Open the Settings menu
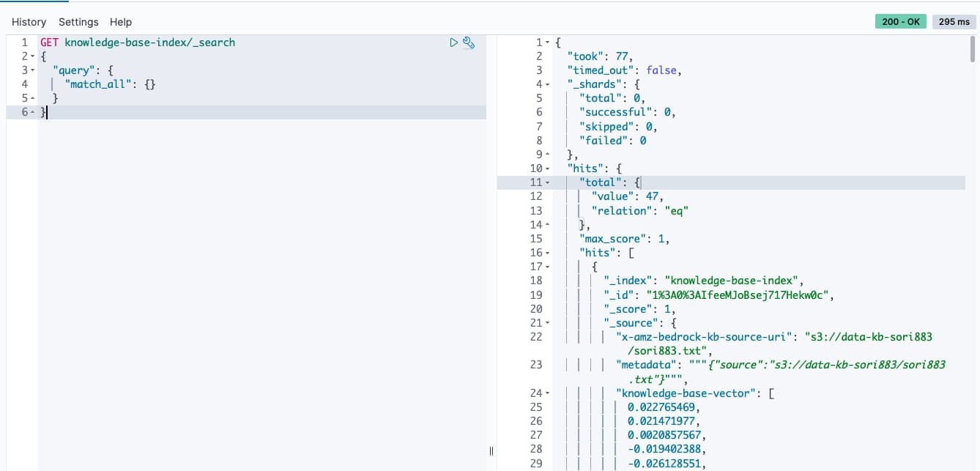980x471 pixels. click(x=78, y=22)
